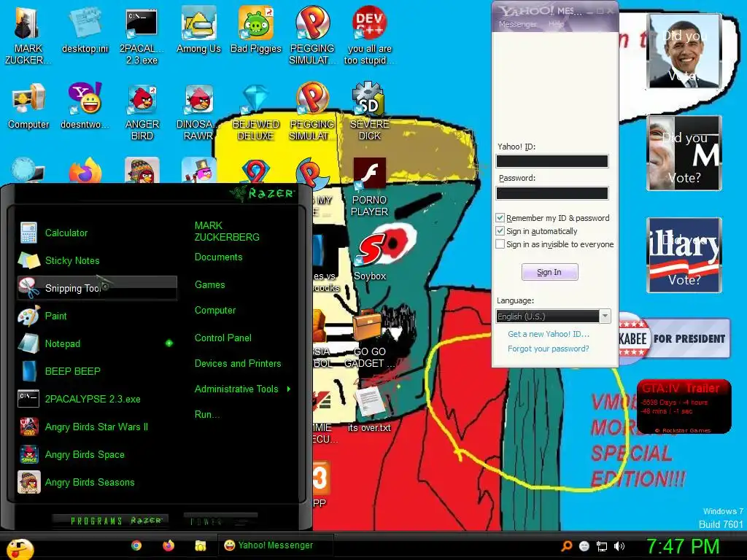This screenshot has height=560, width=747.
Task: Click the Power button in start menu
Action: [x=220, y=521]
